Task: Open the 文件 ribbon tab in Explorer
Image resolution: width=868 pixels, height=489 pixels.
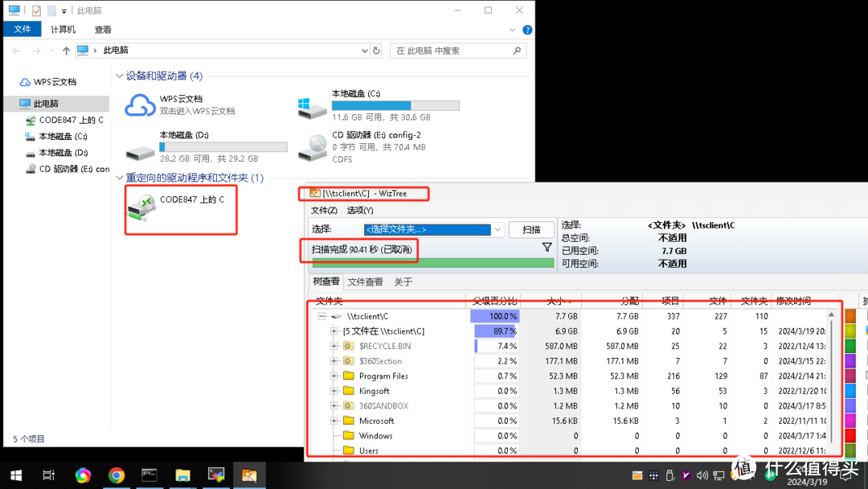Action: click(23, 29)
